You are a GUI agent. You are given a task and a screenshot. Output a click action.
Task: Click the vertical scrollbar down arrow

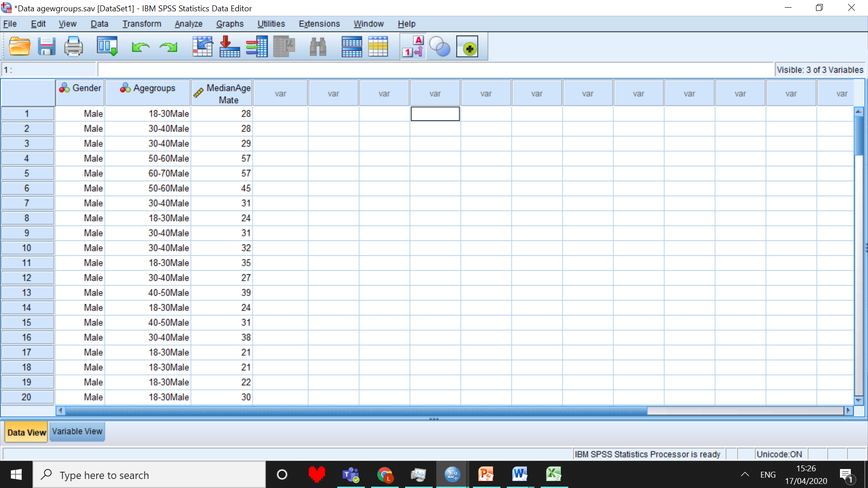[x=859, y=400]
